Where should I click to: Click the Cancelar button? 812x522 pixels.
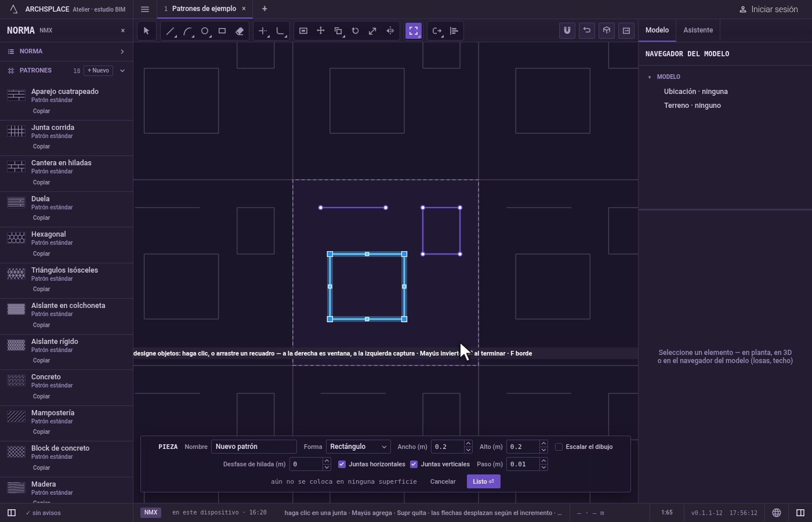point(443,481)
